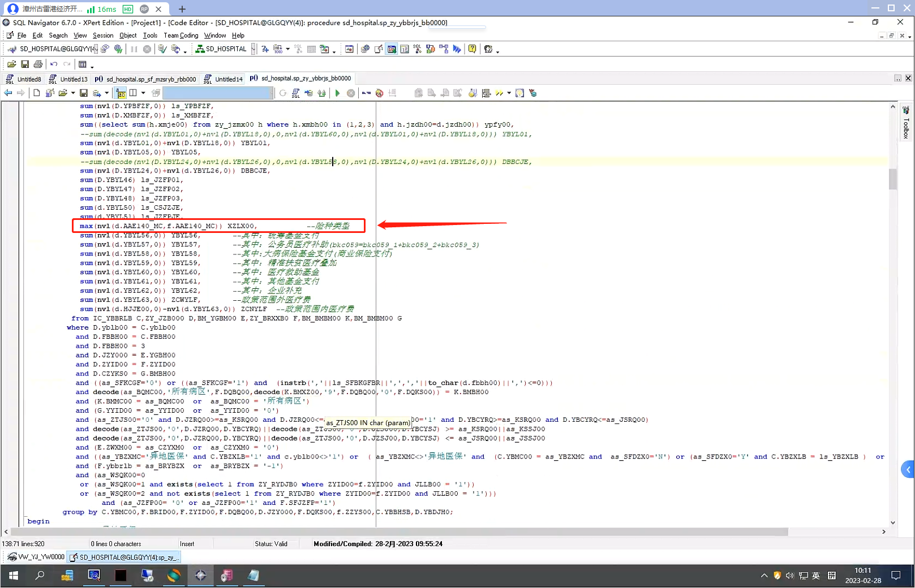Open the Windows taskbar search icon
Screen dimensions: 915x588
40,576
